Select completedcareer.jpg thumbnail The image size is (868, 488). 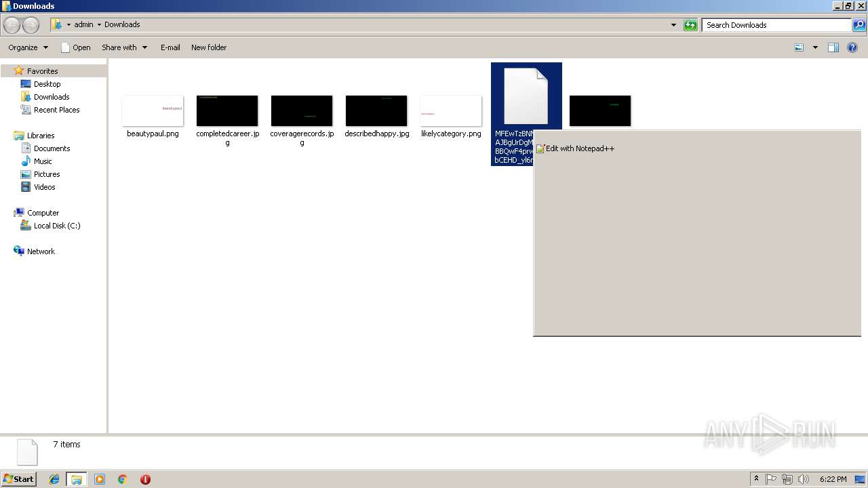coord(227,110)
